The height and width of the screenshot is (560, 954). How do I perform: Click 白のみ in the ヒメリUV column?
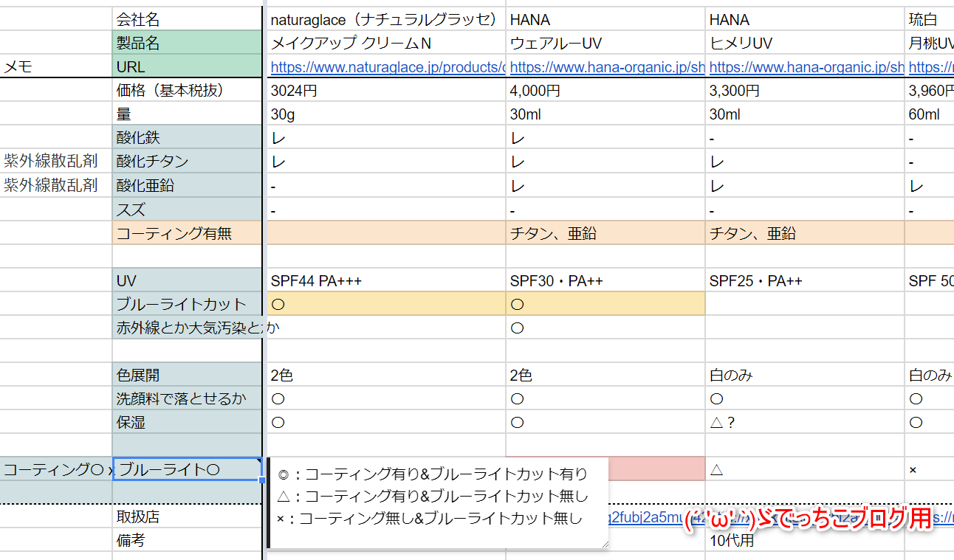[x=805, y=375]
